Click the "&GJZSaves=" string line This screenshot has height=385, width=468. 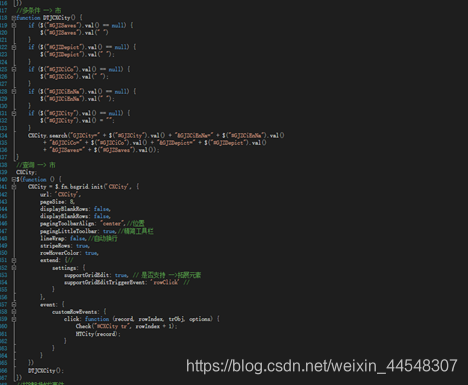(x=101, y=150)
